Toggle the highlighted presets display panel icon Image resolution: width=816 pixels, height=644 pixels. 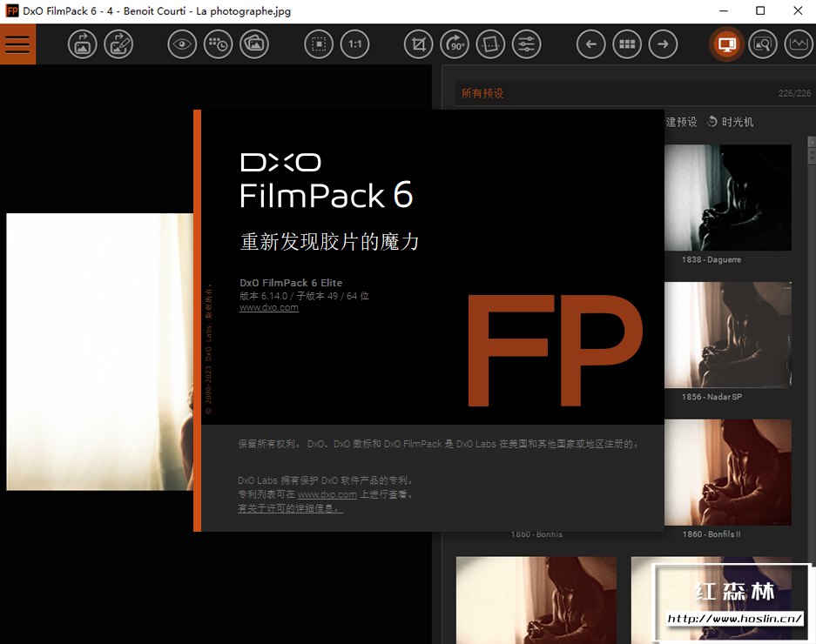pyautogui.click(x=726, y=44)
